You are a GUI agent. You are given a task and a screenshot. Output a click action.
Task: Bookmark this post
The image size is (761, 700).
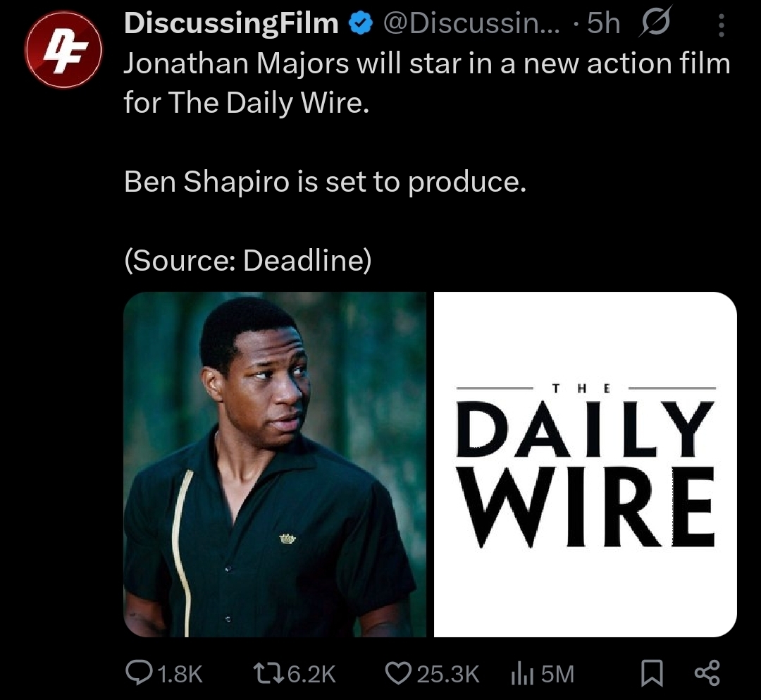point(652,673)
